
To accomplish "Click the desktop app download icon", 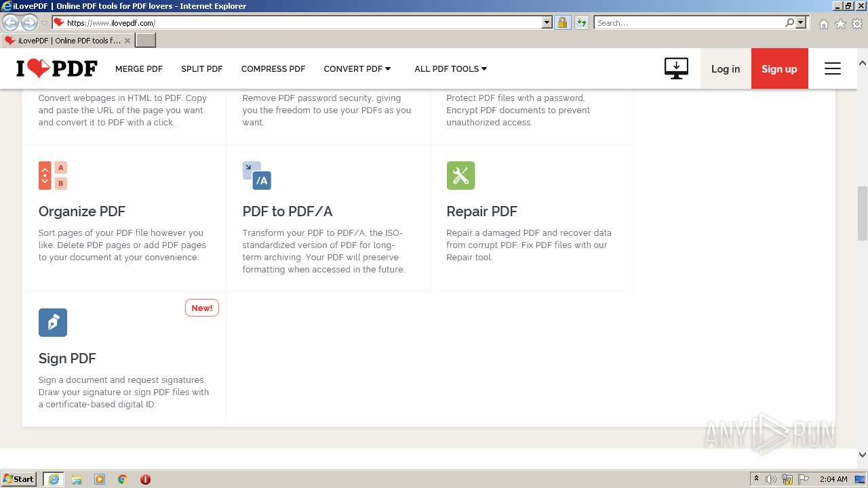I will tap(676, 68).
